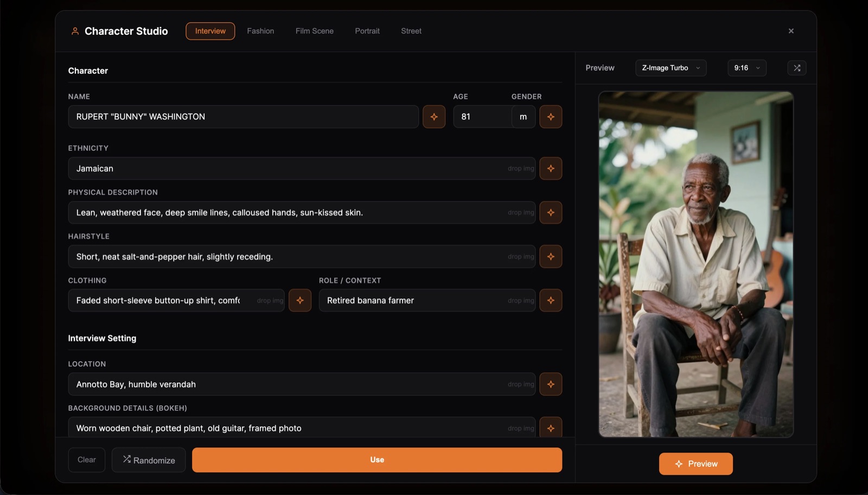This screenshot has width=868, height=495.
Task: Click the Hairstyle sparkle generate icon
Action: click(551, 257)
